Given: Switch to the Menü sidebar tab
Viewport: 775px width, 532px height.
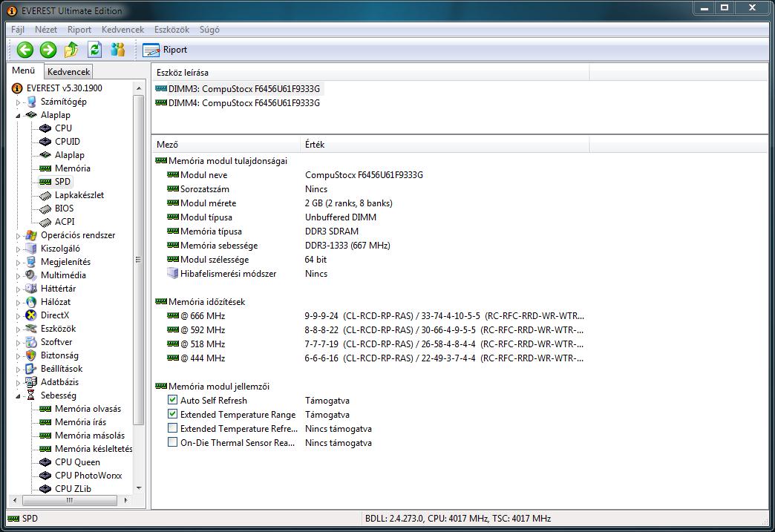Looking at the screenshot, I should pos(24,70).
